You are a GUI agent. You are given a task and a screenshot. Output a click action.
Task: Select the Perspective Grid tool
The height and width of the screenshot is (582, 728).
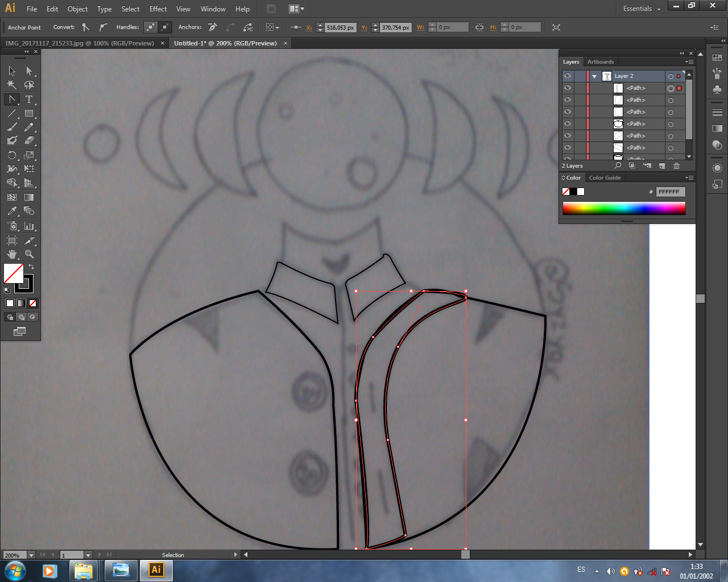(x=29, y=183)
